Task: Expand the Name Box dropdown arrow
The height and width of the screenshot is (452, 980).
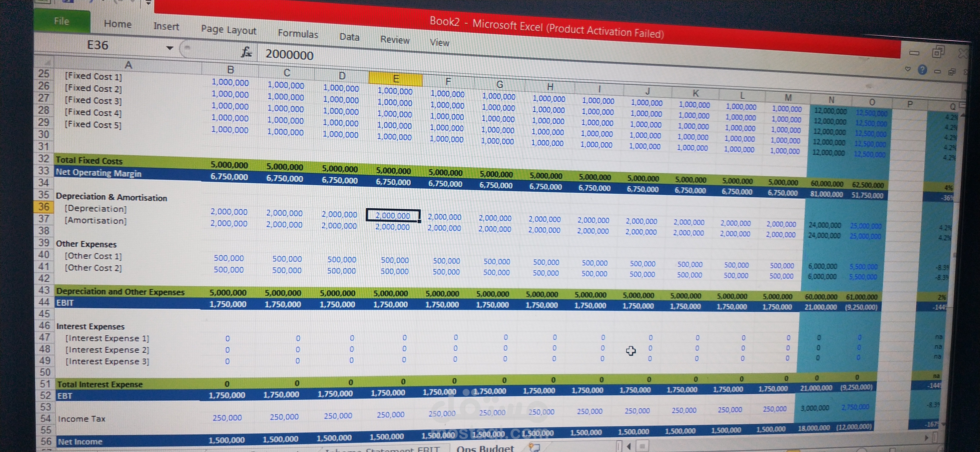Action: coord(170,48)
